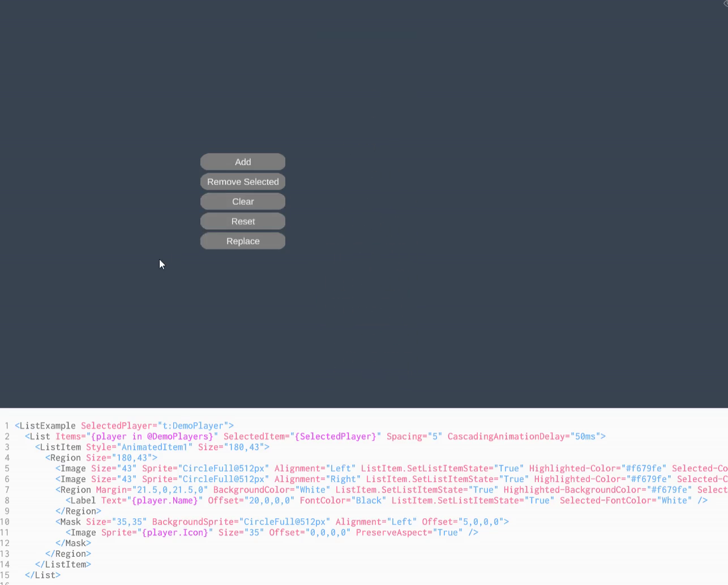728x585 pixels.
Task: Click the opening ListExample tag in line 1
Action: click(45, 425)
